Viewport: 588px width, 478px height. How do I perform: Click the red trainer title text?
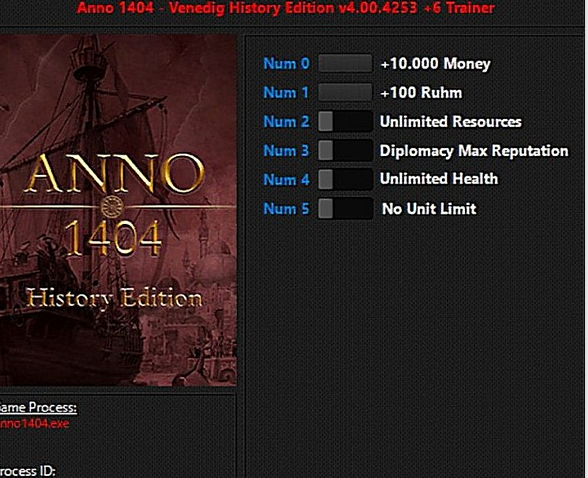(x=286, y=7)
